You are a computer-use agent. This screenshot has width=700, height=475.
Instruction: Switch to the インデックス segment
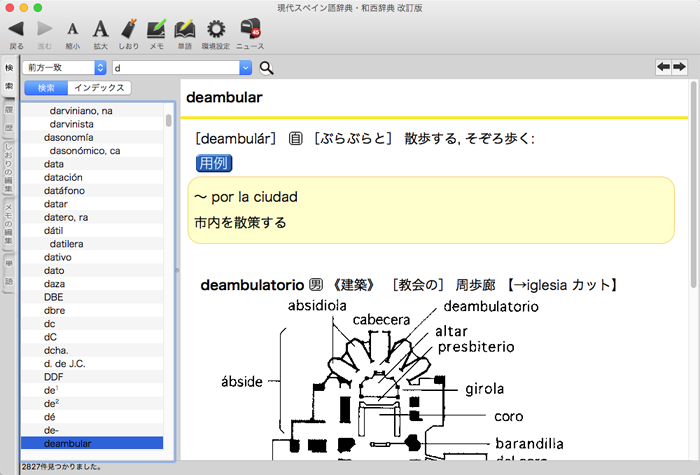(100, 88)
